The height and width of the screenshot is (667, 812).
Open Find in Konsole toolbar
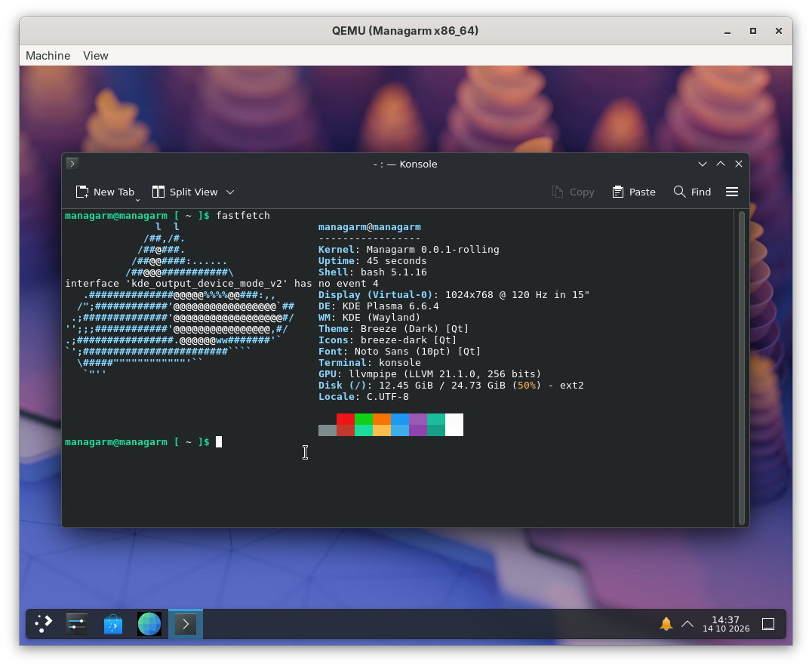tap(692, 192)
